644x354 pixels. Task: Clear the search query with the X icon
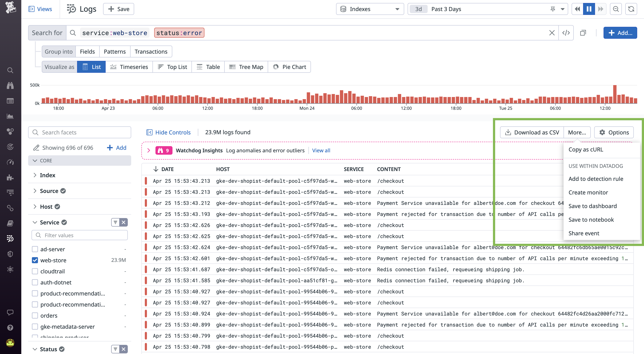click(552, 33)
